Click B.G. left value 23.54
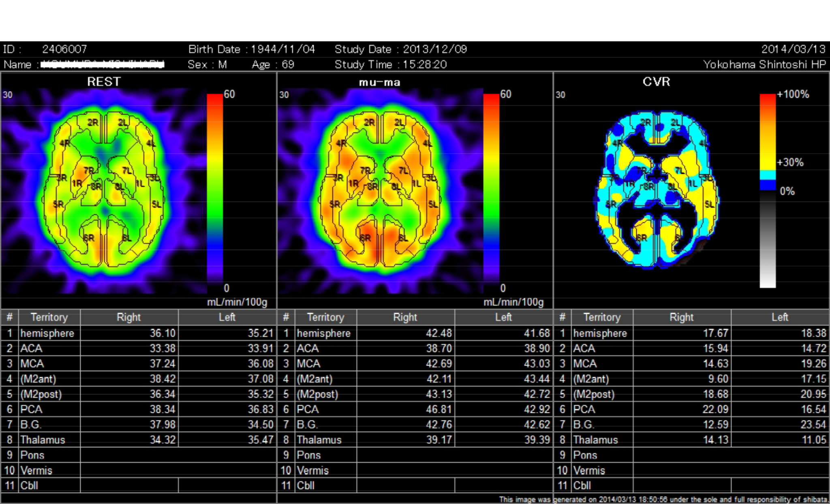The height and width of the screenshot is (504, 830). tap(813, 425)
